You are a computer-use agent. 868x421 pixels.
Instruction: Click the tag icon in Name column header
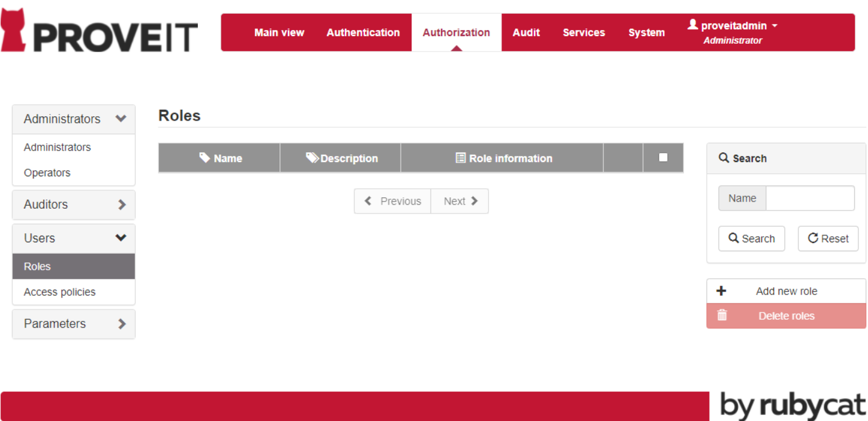tap(205, 158)
